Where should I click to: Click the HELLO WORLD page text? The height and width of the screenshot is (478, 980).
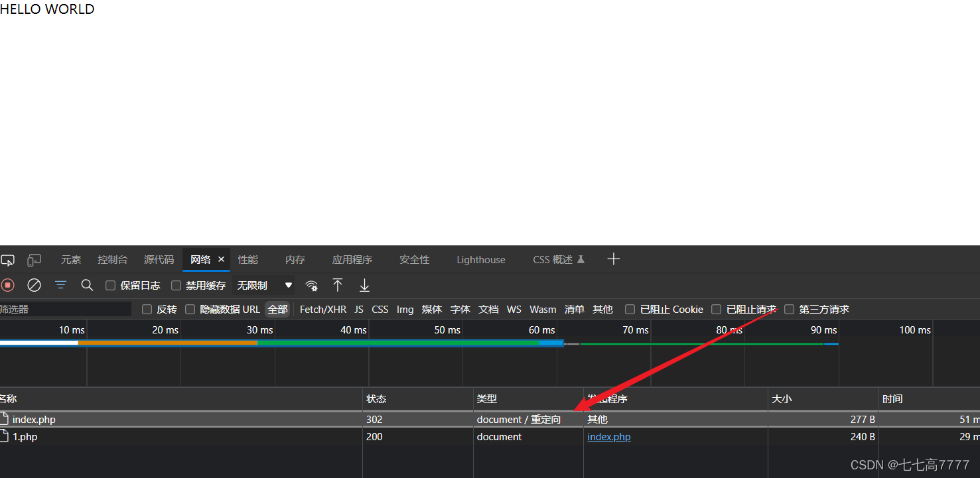point(47,9)
